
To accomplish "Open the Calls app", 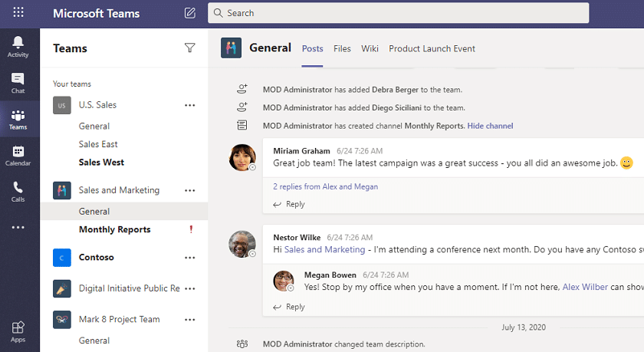I will click(18, 192).
